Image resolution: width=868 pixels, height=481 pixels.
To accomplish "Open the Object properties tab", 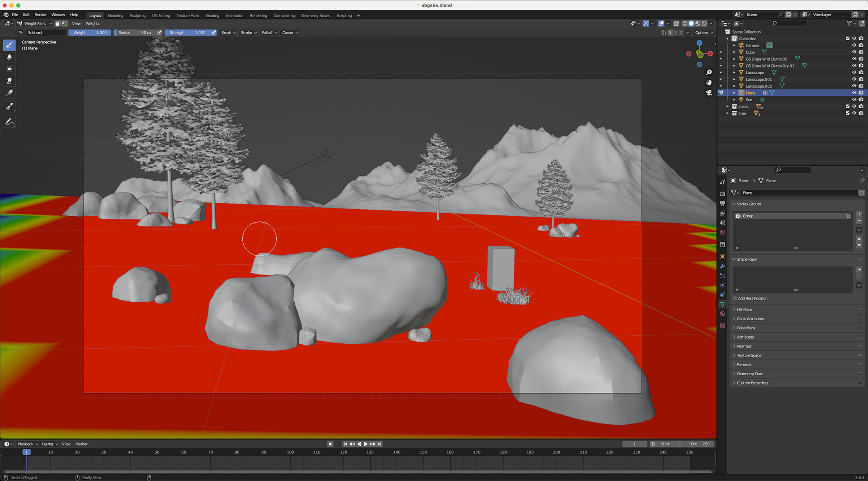I will 722,257.
